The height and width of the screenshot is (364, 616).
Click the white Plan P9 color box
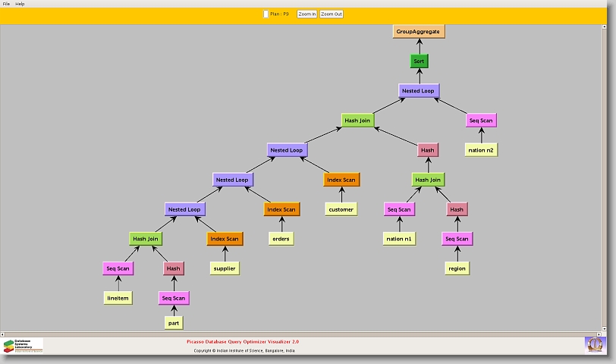pos(266,14)
